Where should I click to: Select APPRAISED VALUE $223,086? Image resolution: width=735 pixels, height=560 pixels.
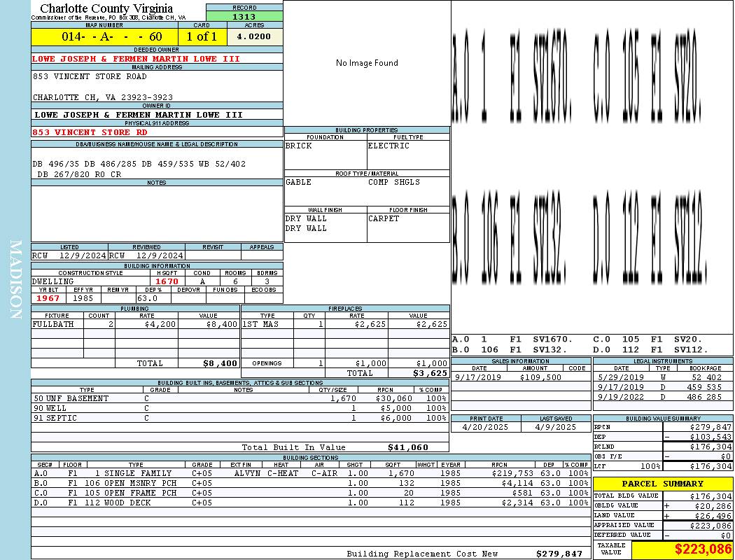tap(710, 526)
